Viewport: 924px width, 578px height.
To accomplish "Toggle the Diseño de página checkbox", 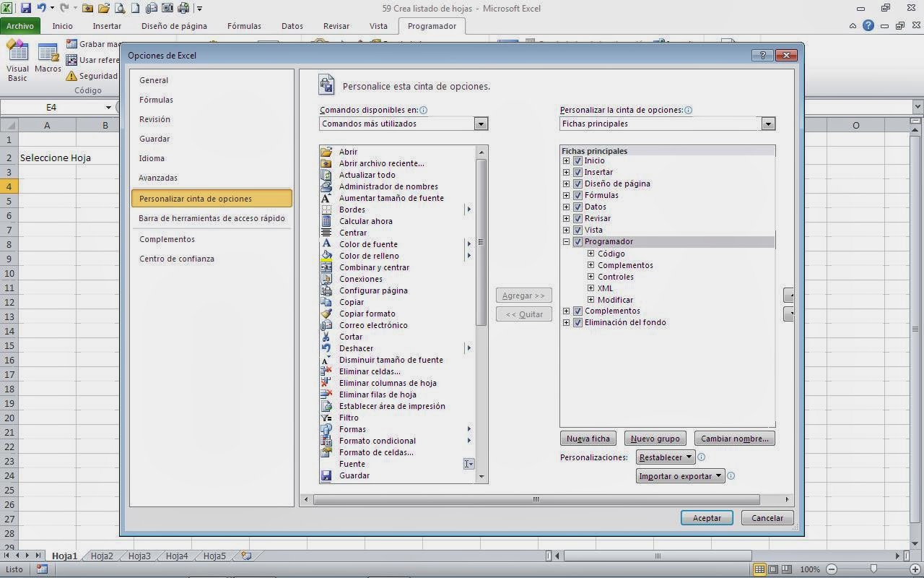I will (x=577, y=184).
